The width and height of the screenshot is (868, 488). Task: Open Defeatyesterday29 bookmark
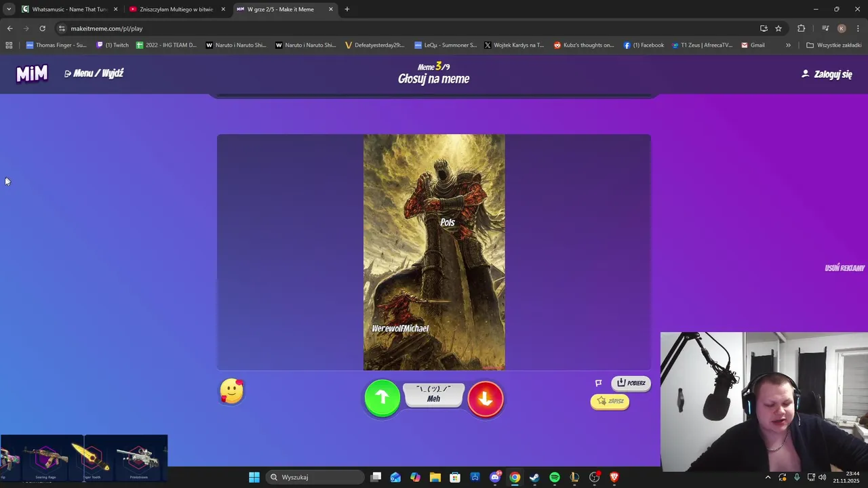(x=374, y=45)
